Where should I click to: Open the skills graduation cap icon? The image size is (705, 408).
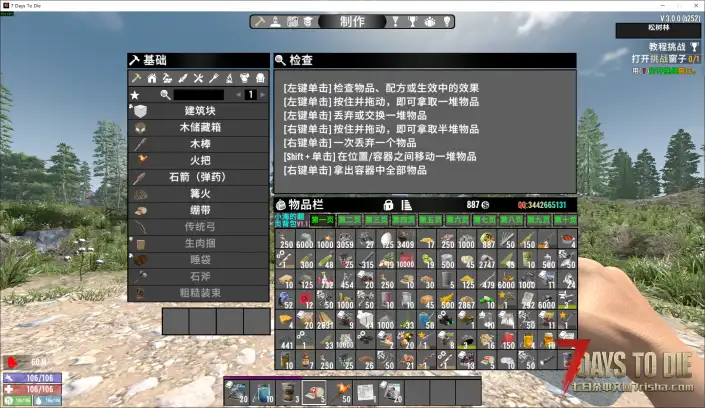308,22
